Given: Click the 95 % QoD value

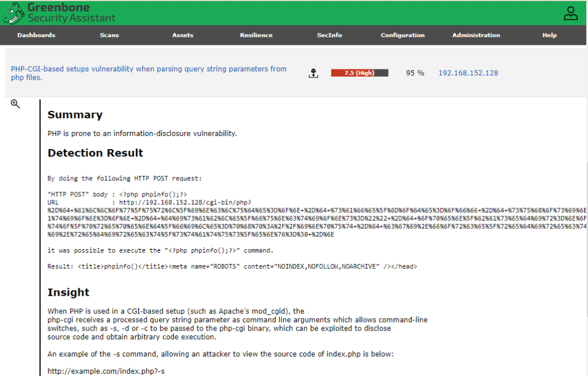Looking at the screenshot, I should [415, 73].
